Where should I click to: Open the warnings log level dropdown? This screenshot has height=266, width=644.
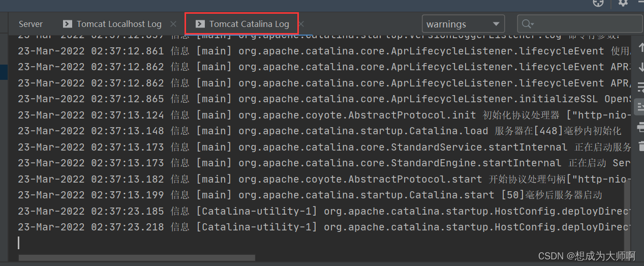tap(463, 24)
